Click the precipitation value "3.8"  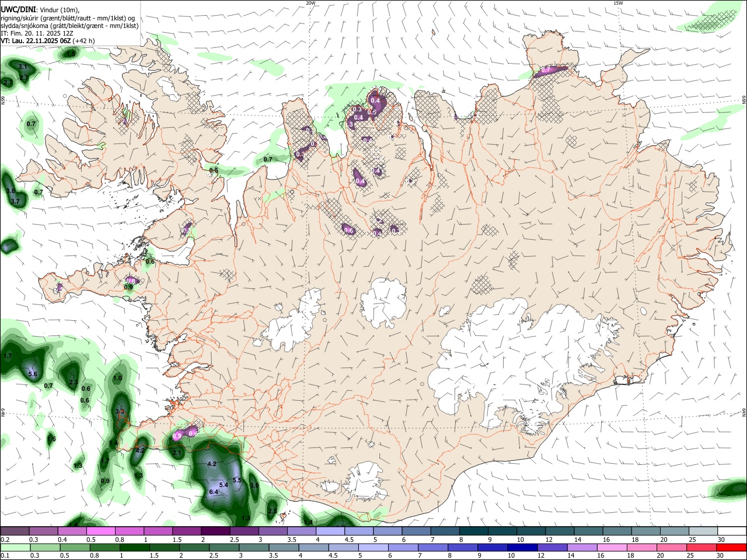coord(11,191)
